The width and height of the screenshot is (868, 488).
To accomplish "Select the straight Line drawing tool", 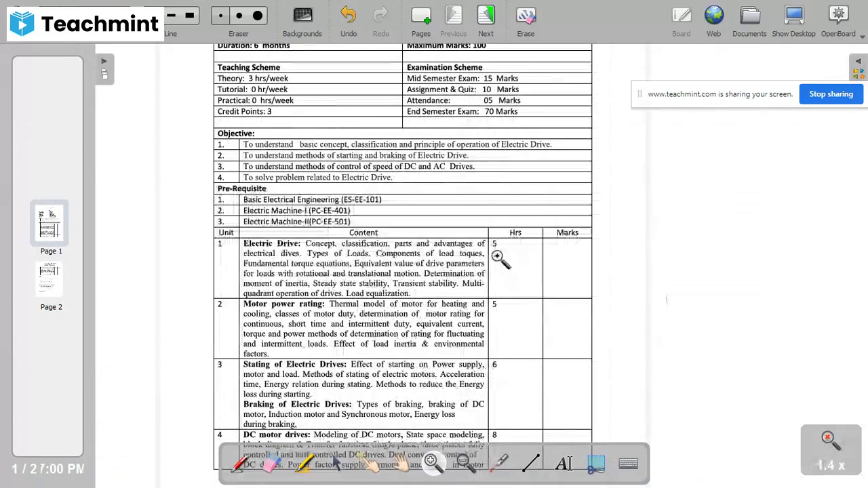I will [x=531, y=464].
